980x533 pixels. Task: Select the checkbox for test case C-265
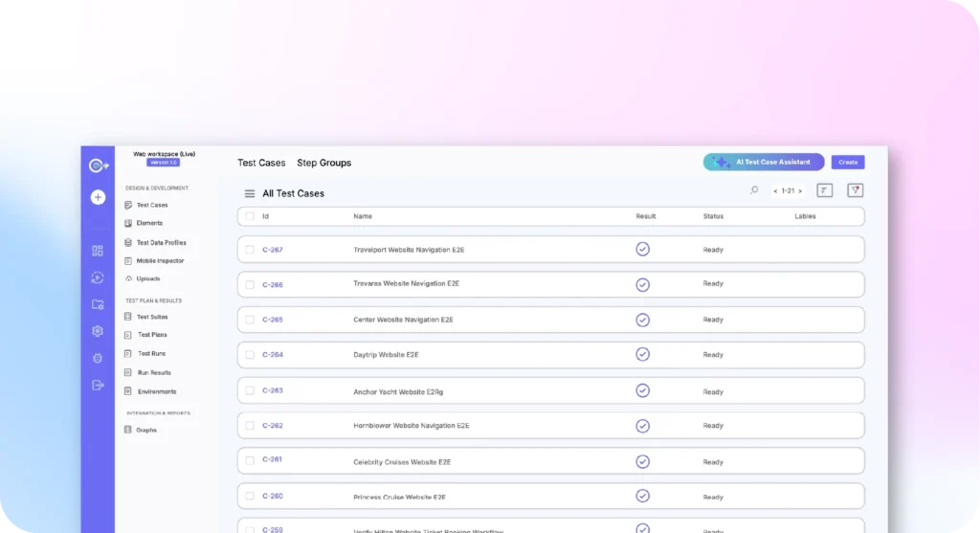[x=250, y=320]
